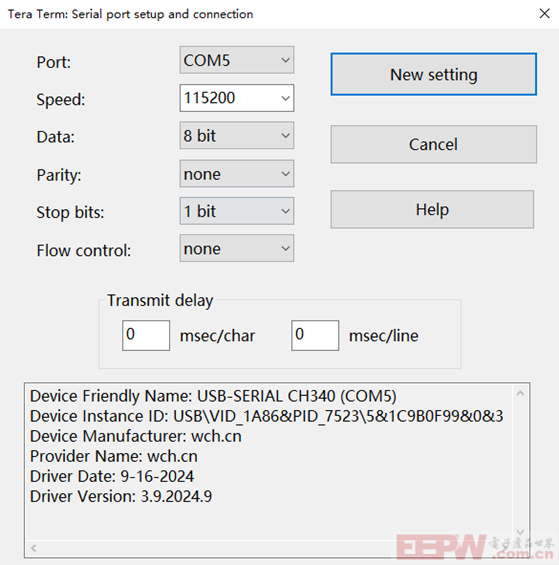Click the Speed value text box
The width and height of the screenshot is (559, 565).
pyautogui.click(x=229, y=98)
